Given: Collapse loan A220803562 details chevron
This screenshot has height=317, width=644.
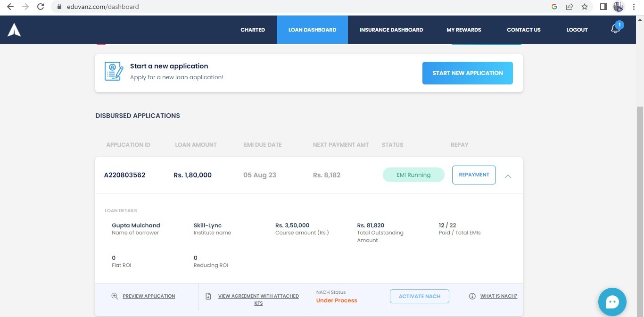Looking at the screenshot, I should point(508,176).
